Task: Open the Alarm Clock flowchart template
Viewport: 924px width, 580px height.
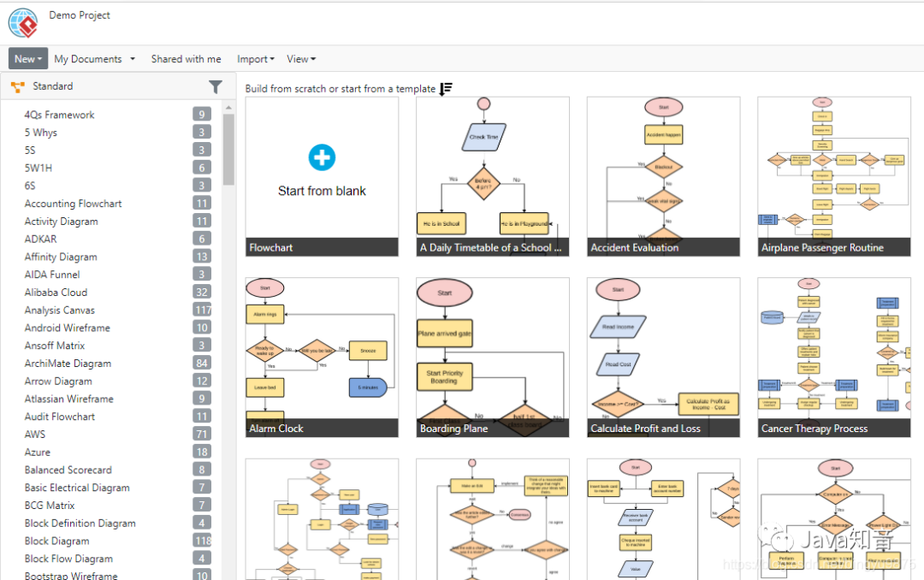Action: 322,357
